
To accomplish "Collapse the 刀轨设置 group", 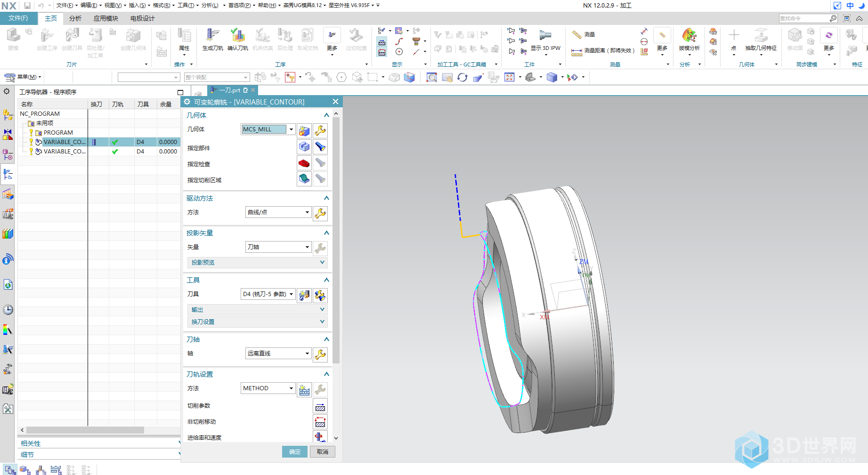I will pos(326,374).
